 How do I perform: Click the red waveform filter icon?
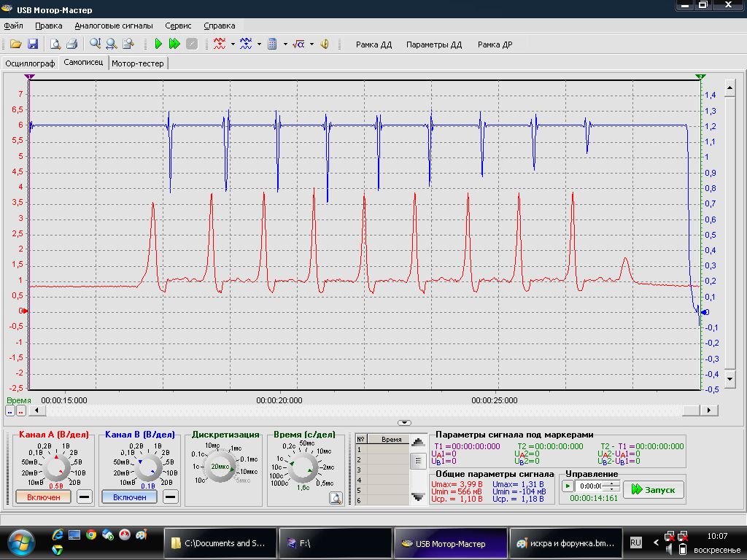pos(220,44)
